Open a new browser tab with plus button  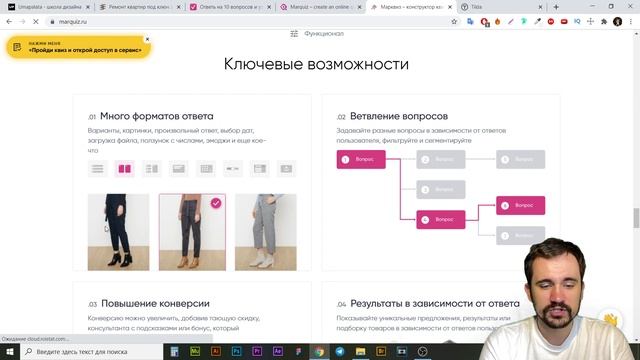(556, 7)
